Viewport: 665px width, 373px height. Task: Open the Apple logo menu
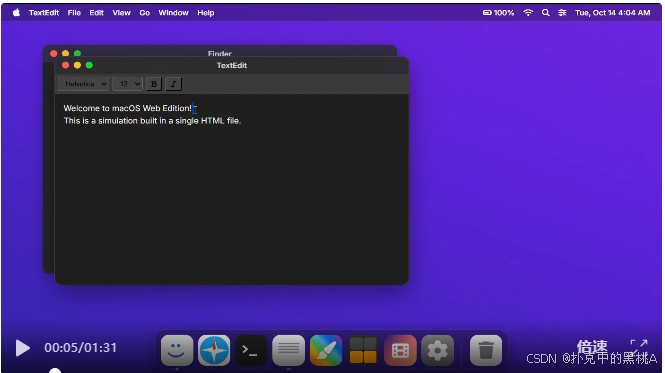pyautogui.click(x=16, y=13)
